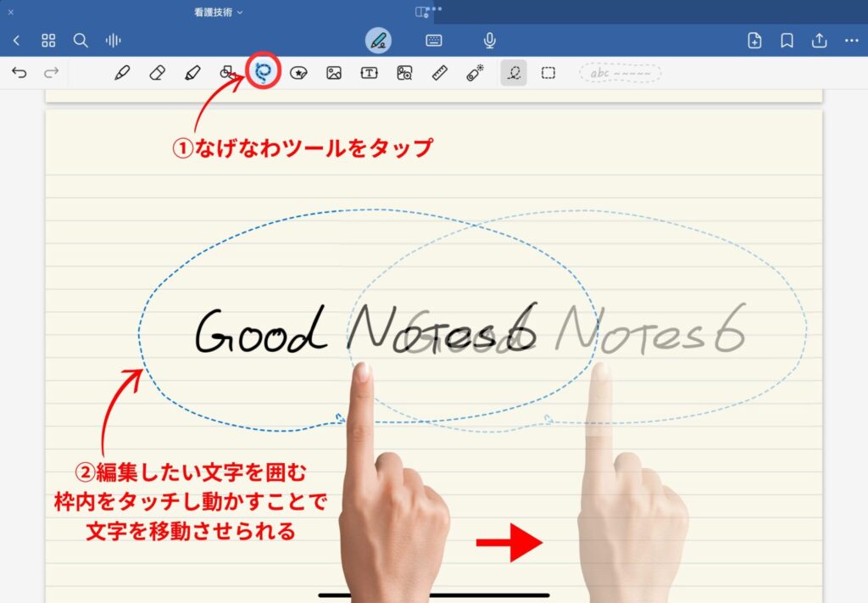Toggle the pen editing mode button
The height and width of the screenshot is (603, 868).
tap(378, 41)
